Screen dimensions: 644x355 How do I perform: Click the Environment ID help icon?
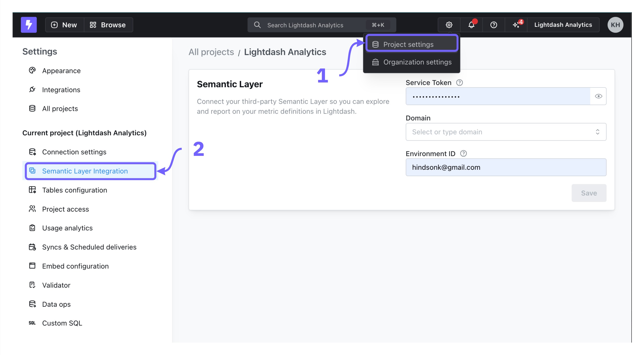(464, 153)
